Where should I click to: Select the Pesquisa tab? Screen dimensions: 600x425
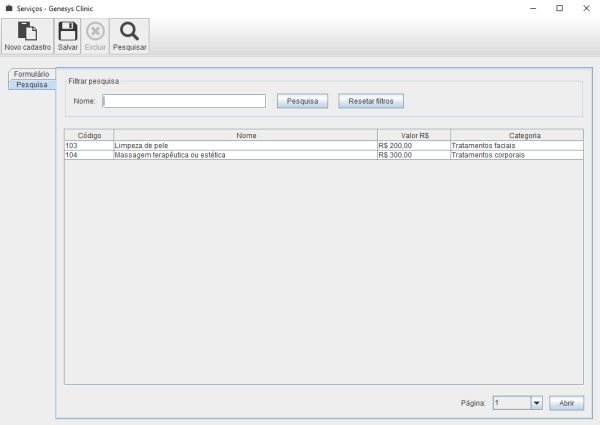[x=31, y=84]
